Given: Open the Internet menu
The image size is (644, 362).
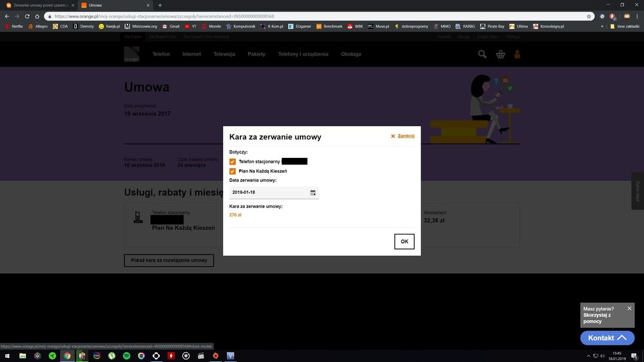Looking at the screenshot, I should tap(191, 54).
